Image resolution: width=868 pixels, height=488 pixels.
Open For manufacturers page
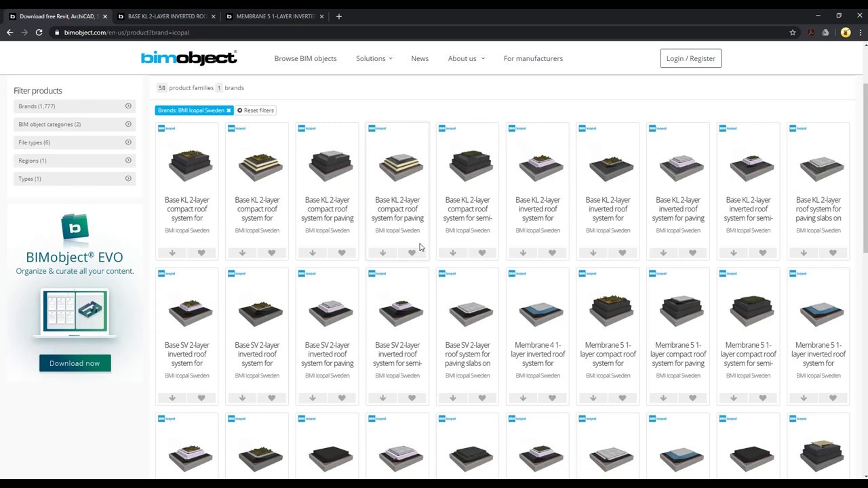(x=533, y=58)
